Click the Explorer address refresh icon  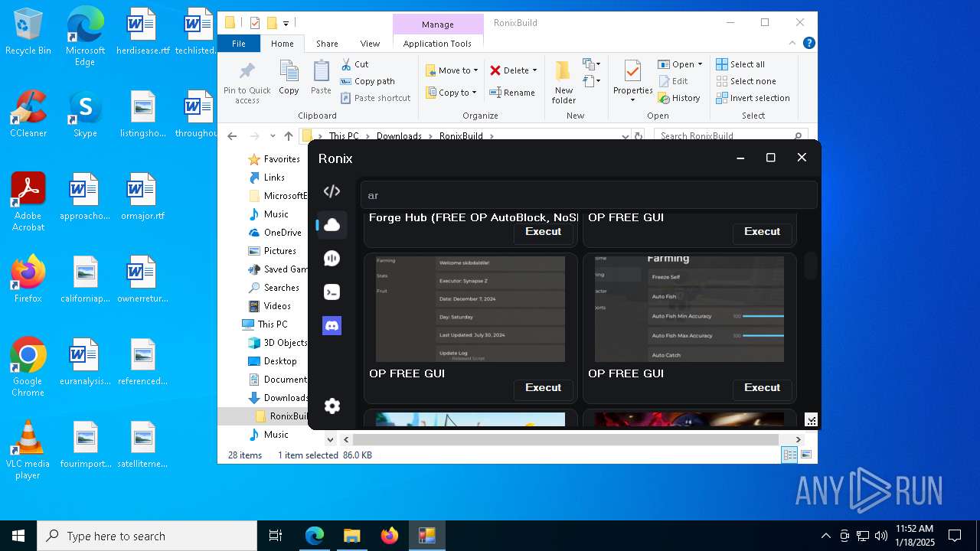click(638, 136)
